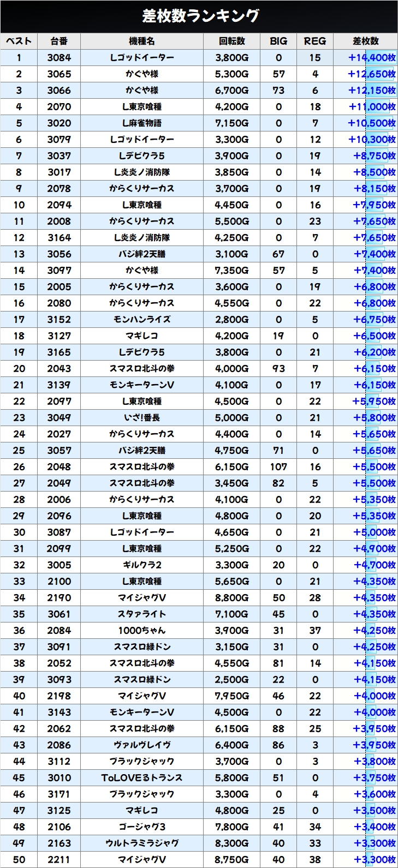Viewport: 398px width, 868px height.
Task: Select machine number 3084
Action: pyautogui.click(x=59, y=57)
